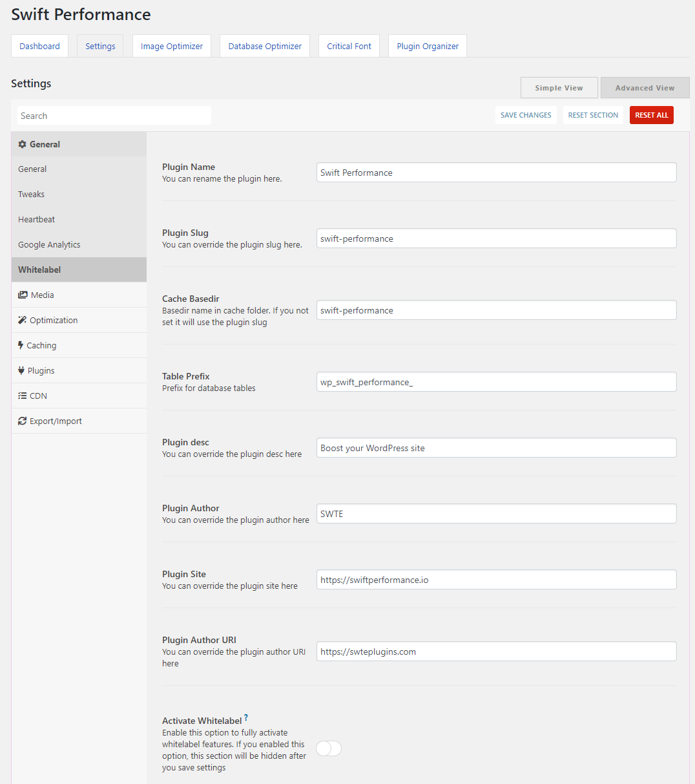695x784 pixels.
Task: Click the Swift Performance page title
Action: (x=81, y=14)
